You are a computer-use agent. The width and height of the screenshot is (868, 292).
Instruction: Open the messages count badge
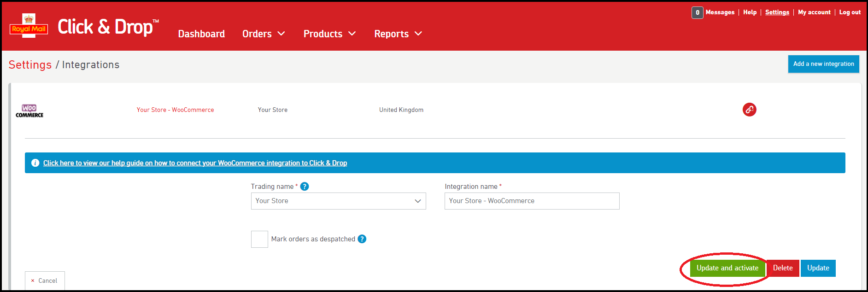coord(697,12)
